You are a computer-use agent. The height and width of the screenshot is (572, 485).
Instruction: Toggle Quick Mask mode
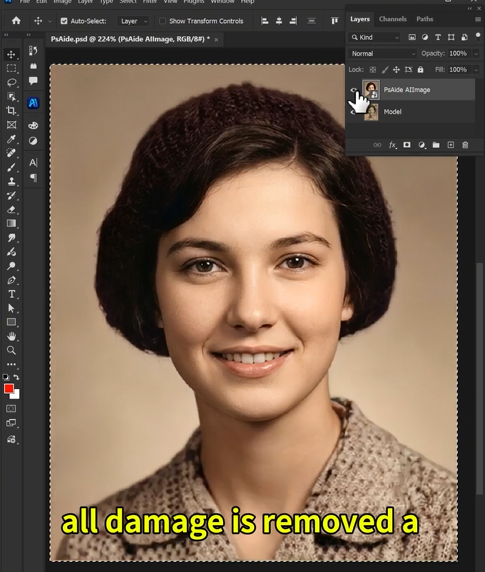point(11,409)
